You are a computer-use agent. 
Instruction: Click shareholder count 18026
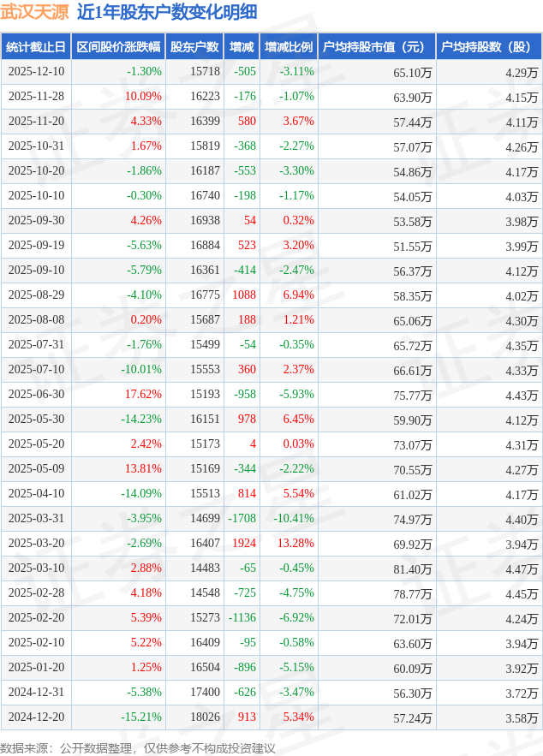click(205, 717)
